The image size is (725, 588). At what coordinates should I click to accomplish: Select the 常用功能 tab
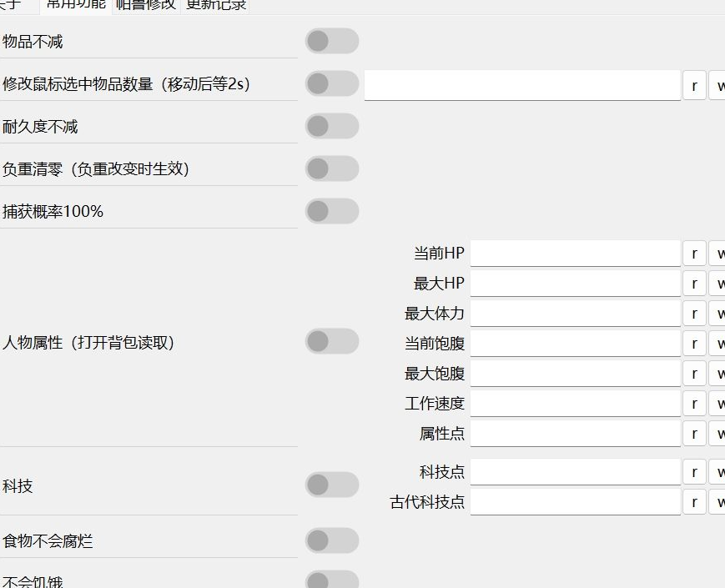(76, 4)
